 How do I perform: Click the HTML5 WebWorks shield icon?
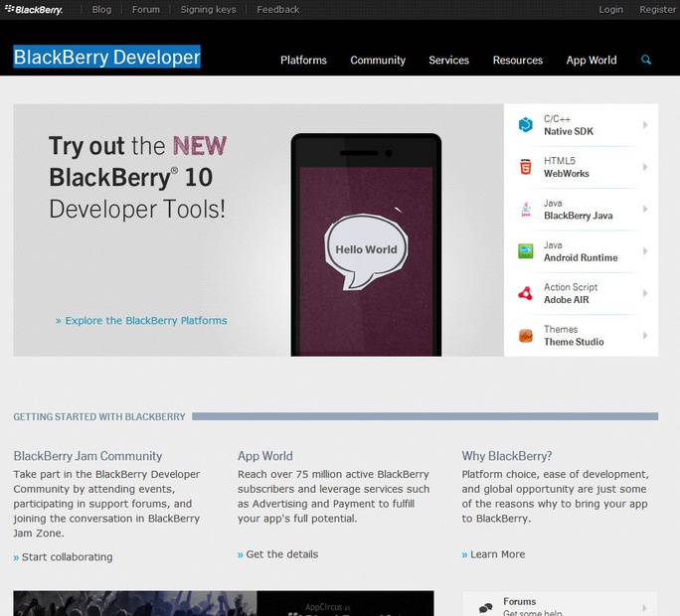(x=526, y=167)
